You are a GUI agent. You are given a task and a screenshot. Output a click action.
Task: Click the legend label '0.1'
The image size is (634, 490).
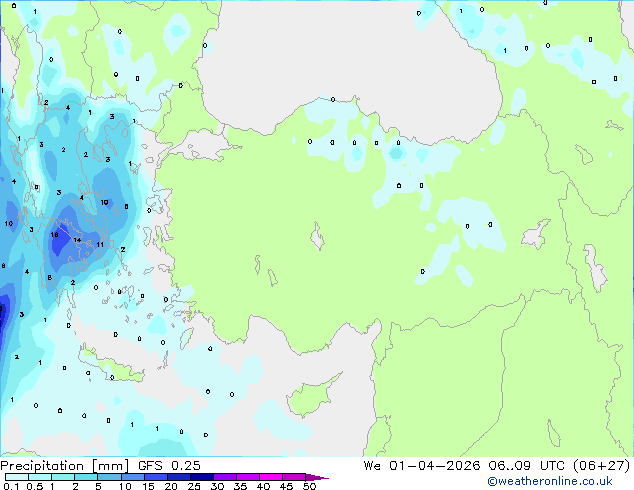[11, 486]
